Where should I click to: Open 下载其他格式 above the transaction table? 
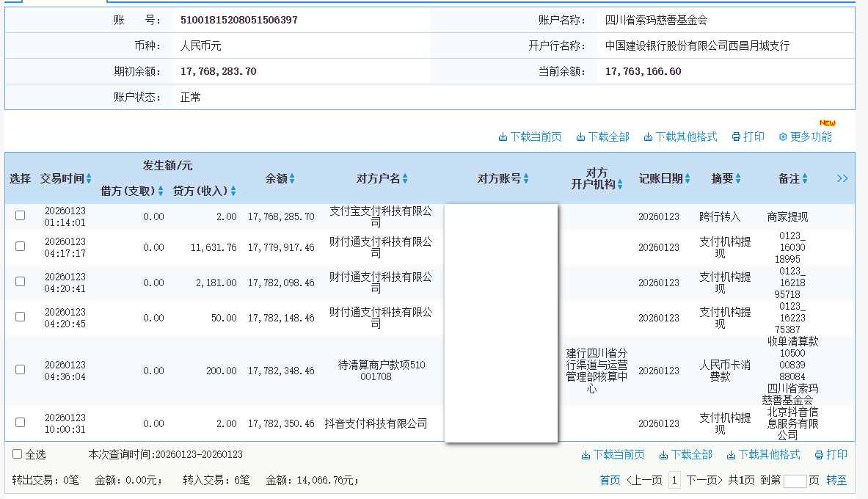click(682, 136)
